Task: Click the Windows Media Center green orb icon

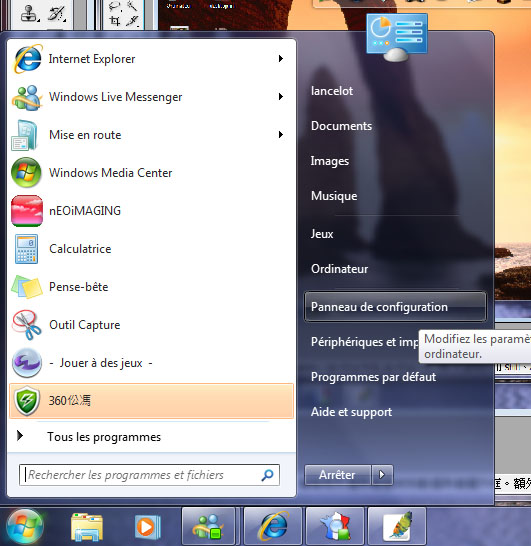Action: (x=26, y=173)
